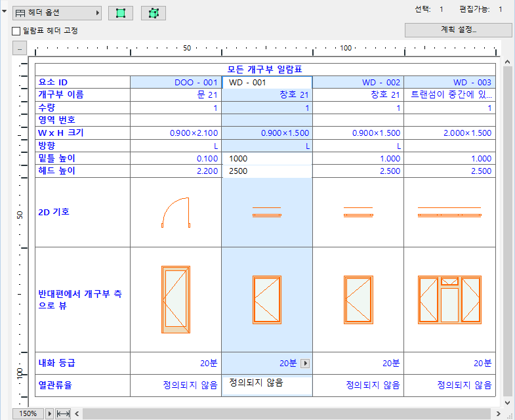Screen dimensions: 515x420
Task: Click the 열관류율 row header
Action: coord(83,385)
